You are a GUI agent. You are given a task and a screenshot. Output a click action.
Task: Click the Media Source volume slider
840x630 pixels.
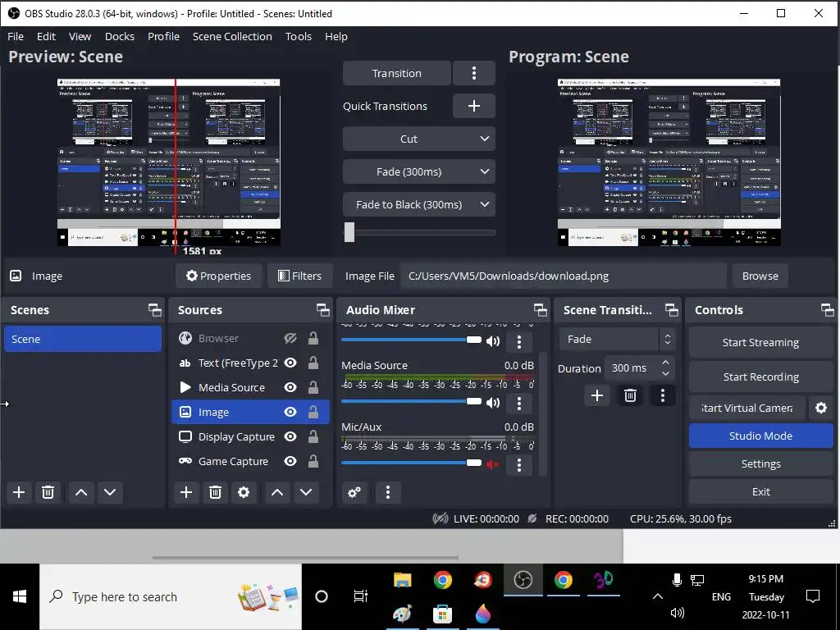(411, 401)
